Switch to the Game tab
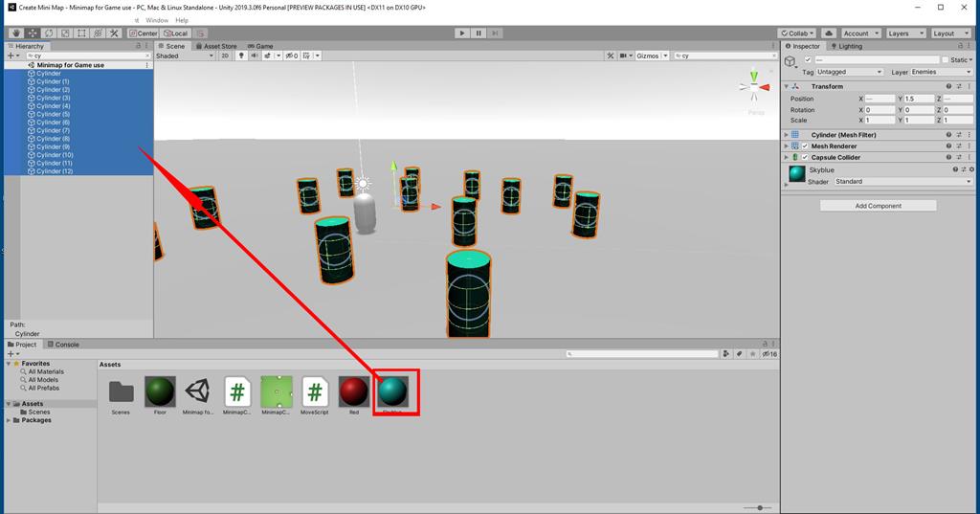This screenshot has width=980, height=514. click(x=260, y=46)
